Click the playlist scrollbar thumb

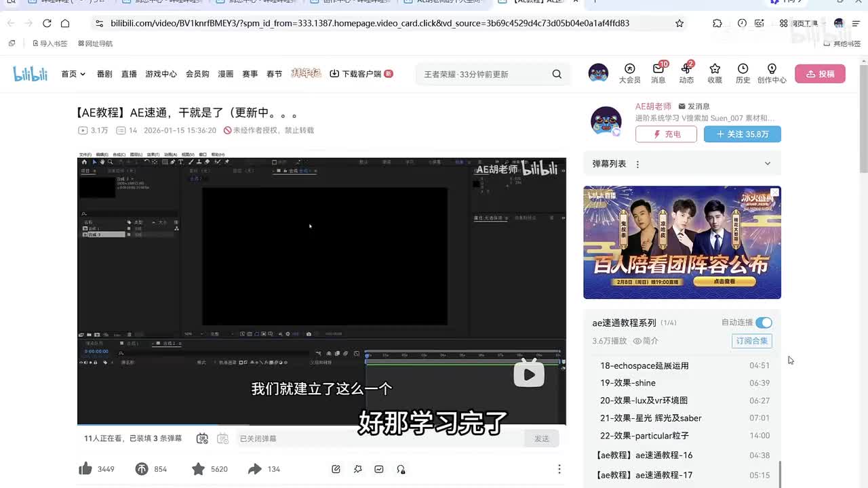[x=780, y=474]
